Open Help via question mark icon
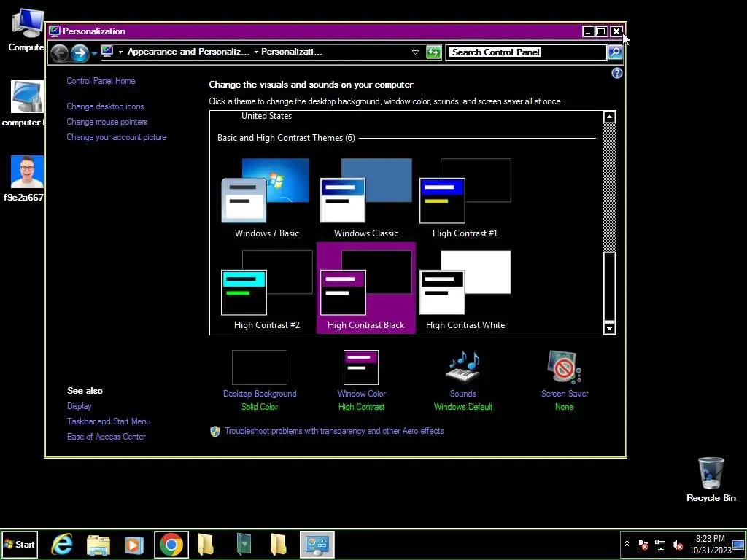Viewport: 747px width, 560px height. (617, 73)
